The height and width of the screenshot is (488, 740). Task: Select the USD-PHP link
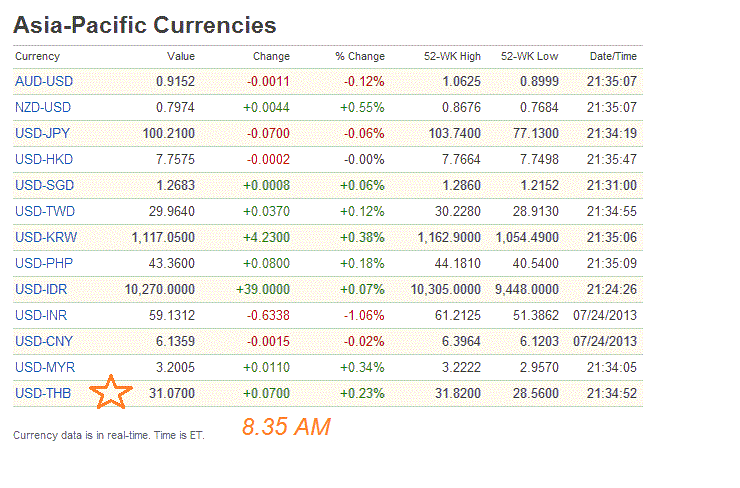coord(44,263)
